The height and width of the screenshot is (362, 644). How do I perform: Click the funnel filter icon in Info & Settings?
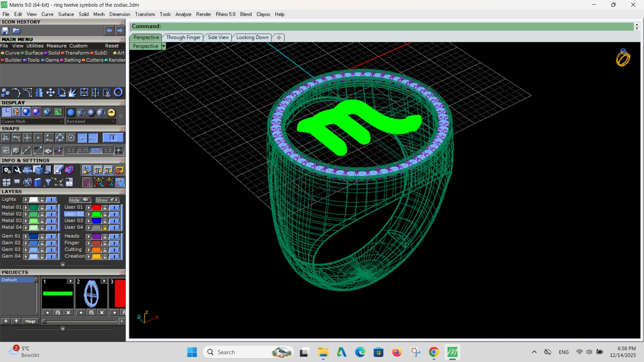(48, 182)
